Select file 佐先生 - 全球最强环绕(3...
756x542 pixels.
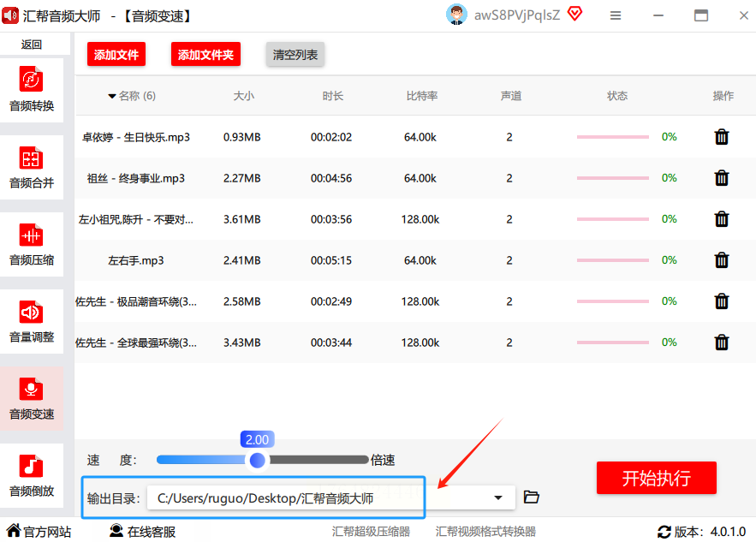click(x=136, y=342)
